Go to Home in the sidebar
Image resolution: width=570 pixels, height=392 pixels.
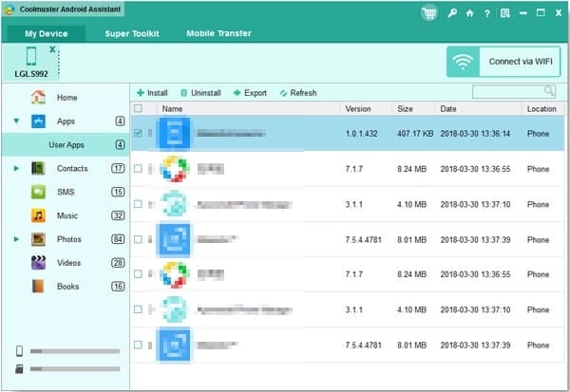click(x=66, y=98)
